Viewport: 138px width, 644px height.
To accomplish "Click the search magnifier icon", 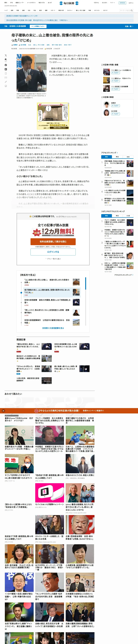I will pyautogui.click(x=132, y=11).
